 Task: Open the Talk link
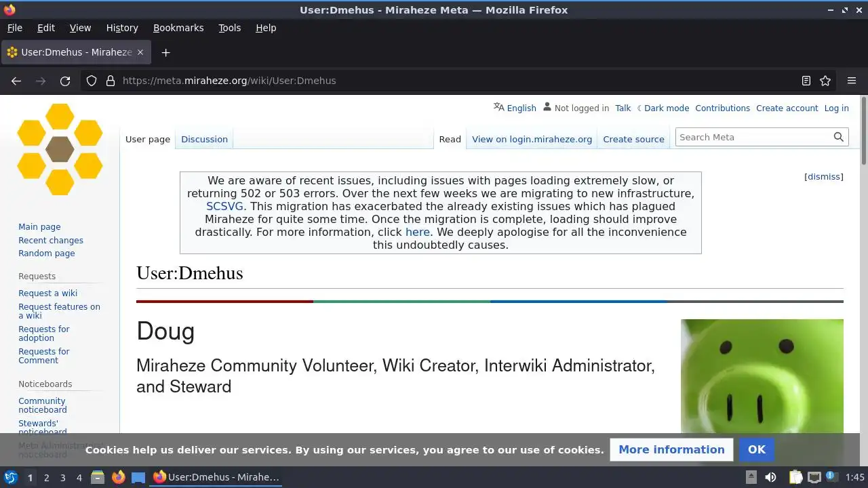[623, 108]
